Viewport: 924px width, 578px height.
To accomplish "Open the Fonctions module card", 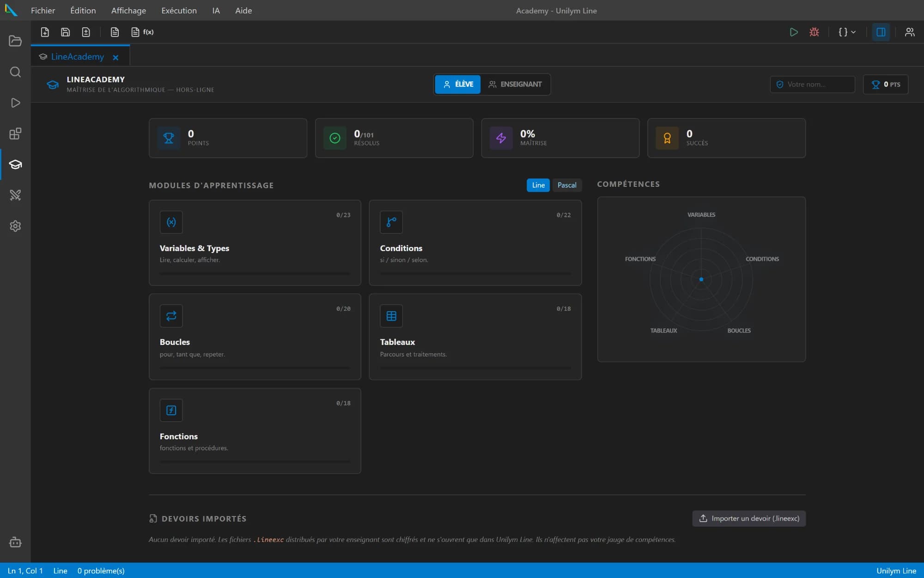I will pyautogui.click(x=255, y=430).
